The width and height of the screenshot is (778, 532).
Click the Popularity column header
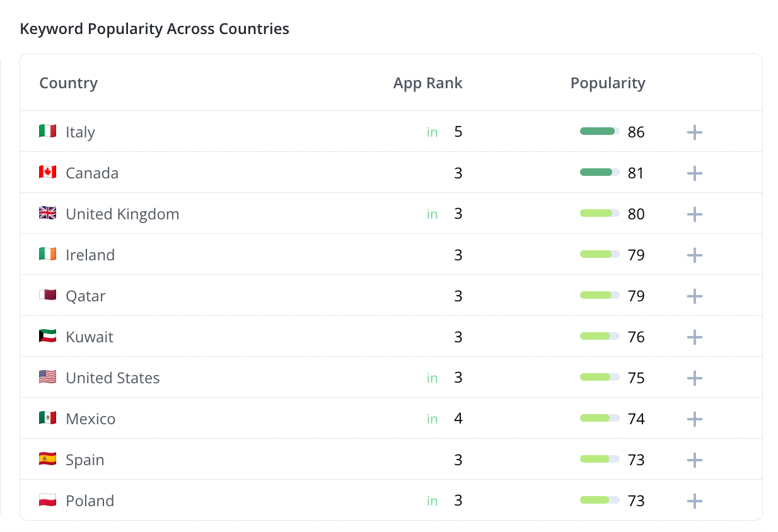pyautogui.click(x=607, y=83)
